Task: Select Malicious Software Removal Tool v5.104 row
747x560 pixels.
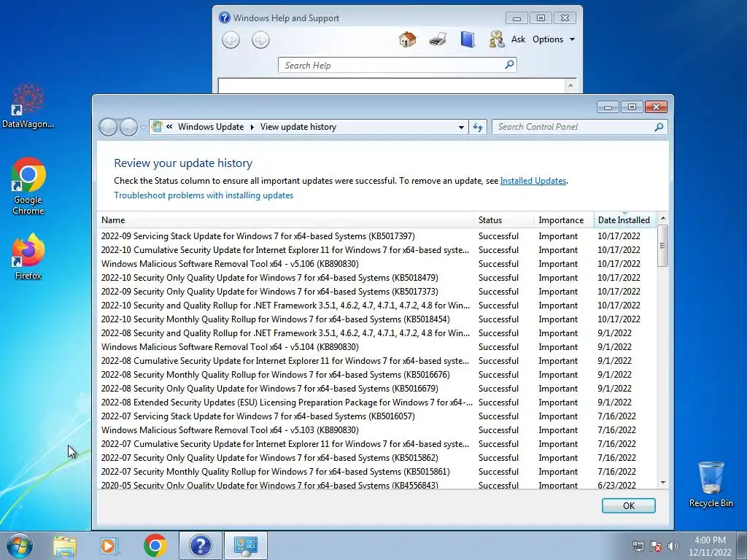Action: coord(376,347)
